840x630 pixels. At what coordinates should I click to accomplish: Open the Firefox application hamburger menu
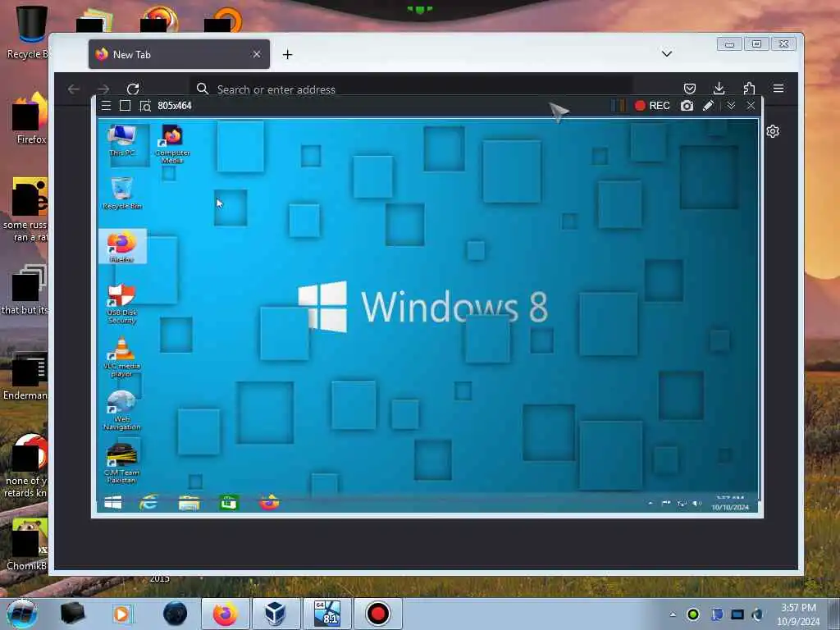click(778, 89)
